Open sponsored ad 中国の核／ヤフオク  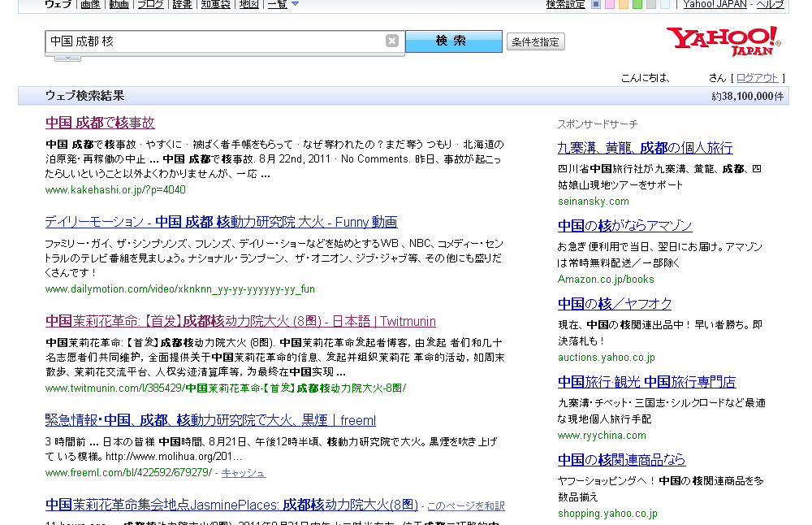tap(615, 304)
